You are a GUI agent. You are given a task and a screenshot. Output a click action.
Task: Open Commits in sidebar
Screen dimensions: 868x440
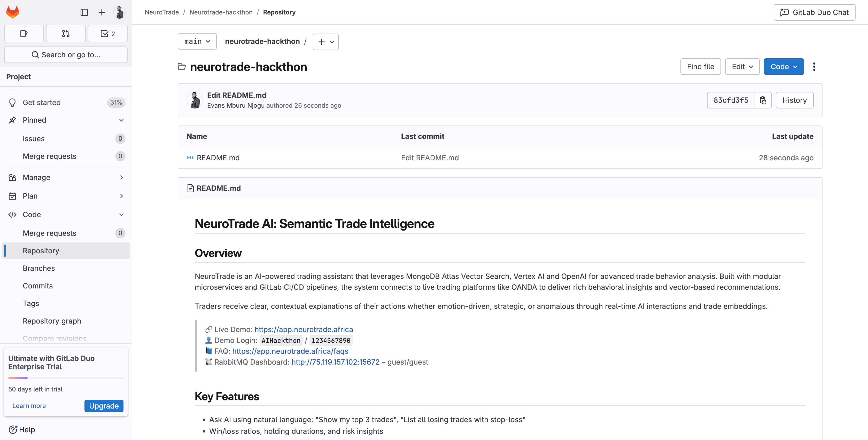pos(38,286)
